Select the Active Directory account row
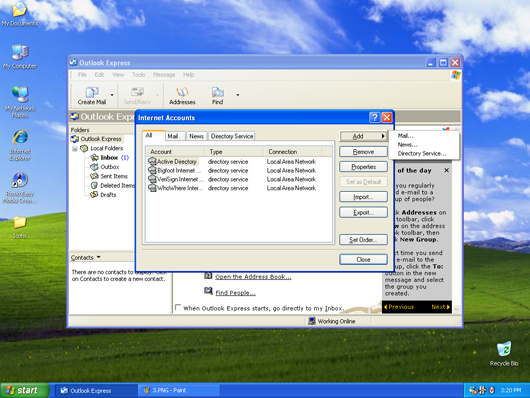Viewport: 530px width, 398px height. (x=238, y=162)
